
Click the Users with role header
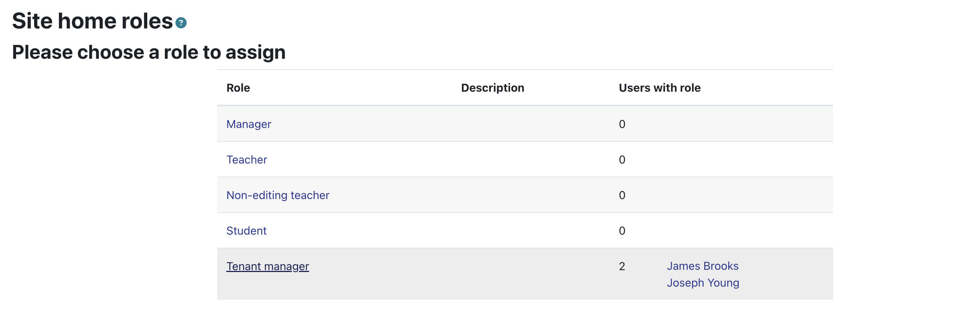point(659,88)
